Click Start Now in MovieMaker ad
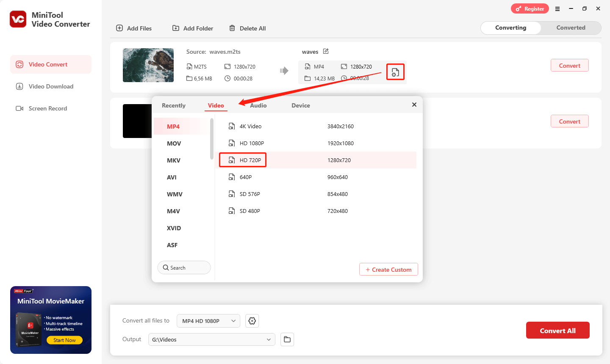Screen dimensions: 610x364 65,340
